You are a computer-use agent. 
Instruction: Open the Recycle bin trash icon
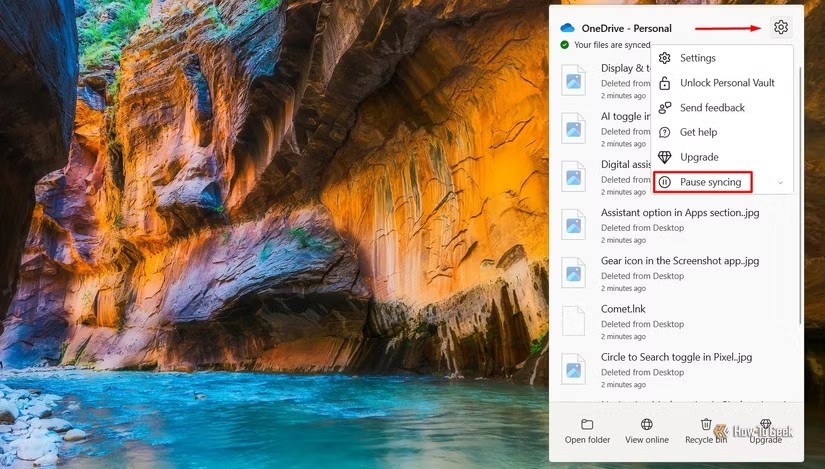coord(706,425)
